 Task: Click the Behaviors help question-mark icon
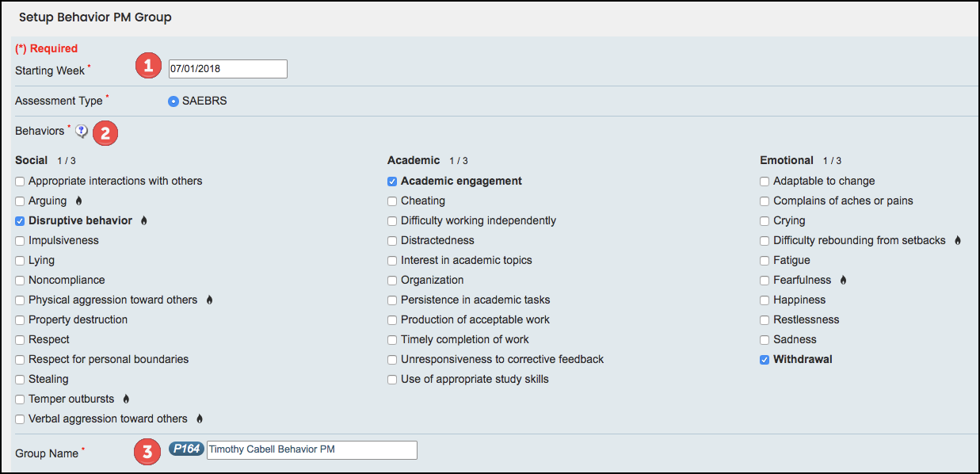coord(82,132)
